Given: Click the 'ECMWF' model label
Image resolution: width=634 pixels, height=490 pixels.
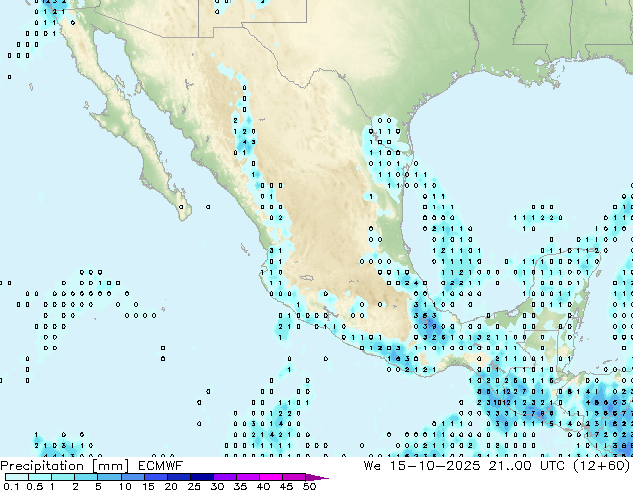Looking at the screenshot, I should coord(161,466).
